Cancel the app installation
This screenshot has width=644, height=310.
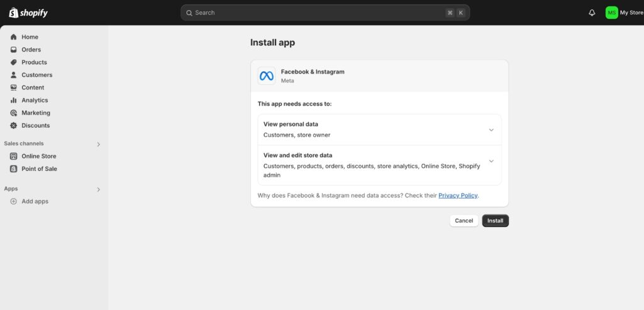(464, 221)
